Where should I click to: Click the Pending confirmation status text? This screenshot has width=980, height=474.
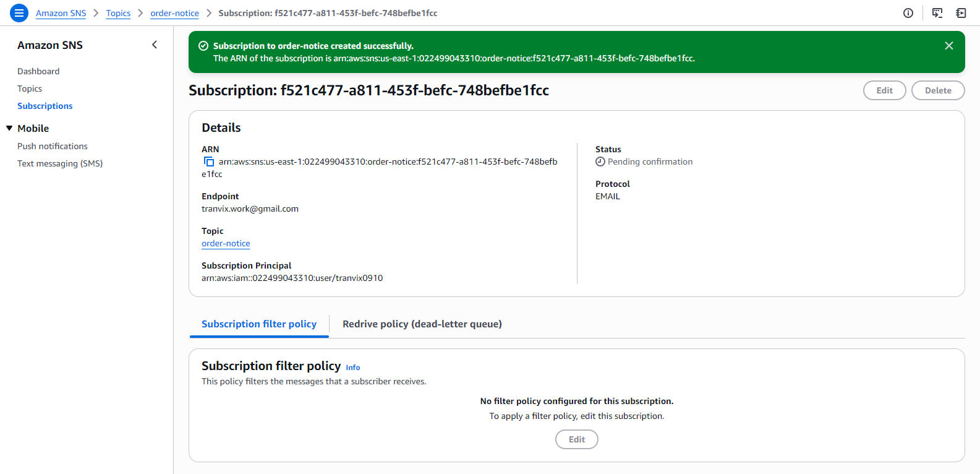650,162
